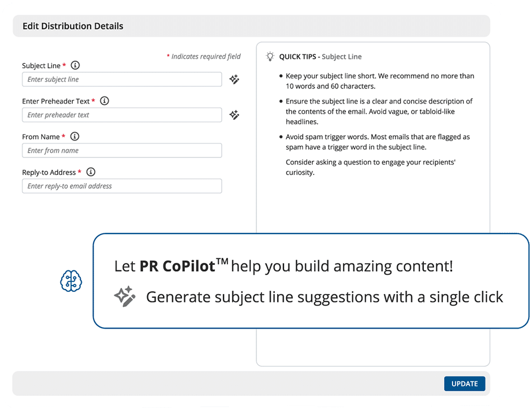
Task: Click 'Let PR CoPilot help you build' text
Action: click(284, 266)
